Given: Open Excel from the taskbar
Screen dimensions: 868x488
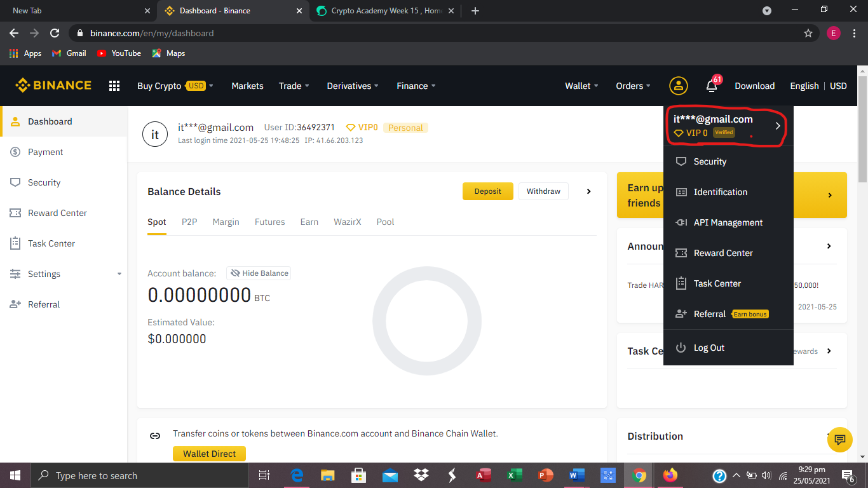Looking at the screenshot, I should tap(514, 475).
